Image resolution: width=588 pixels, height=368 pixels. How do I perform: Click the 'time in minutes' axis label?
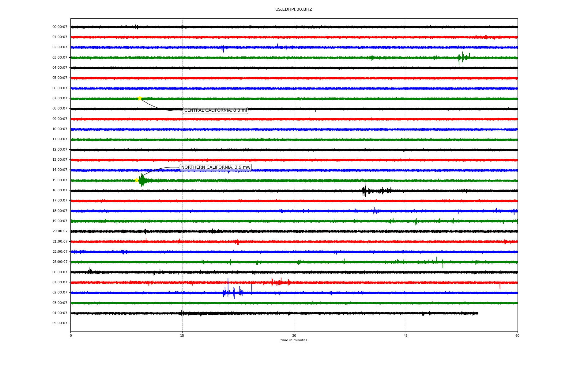click(293, 340)
